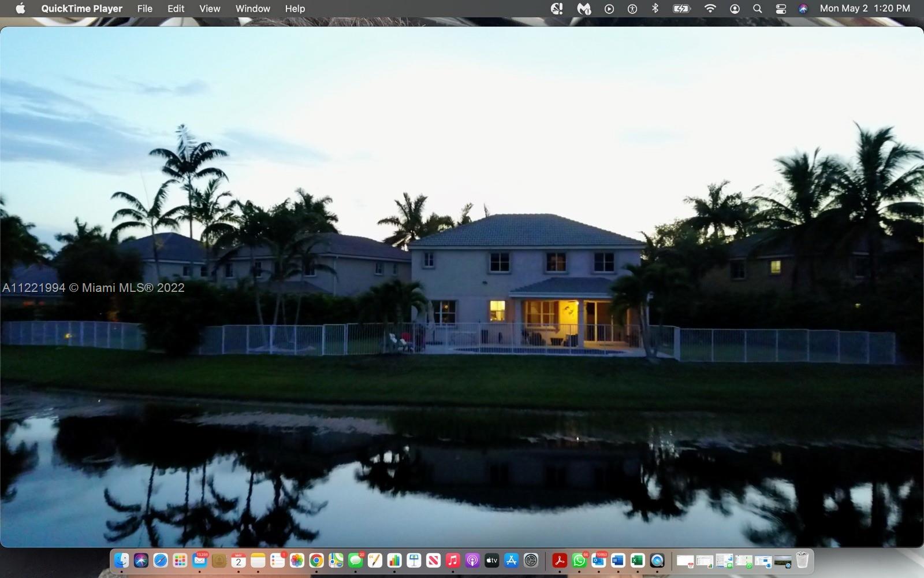
Task: Click the Help menu item
Action: (295, 9)
